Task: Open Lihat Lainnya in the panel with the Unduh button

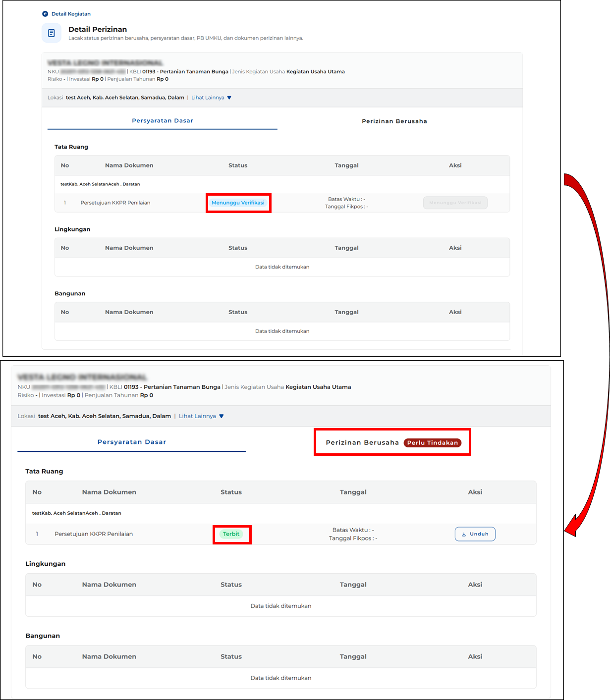Action: [x=197, y=416]
